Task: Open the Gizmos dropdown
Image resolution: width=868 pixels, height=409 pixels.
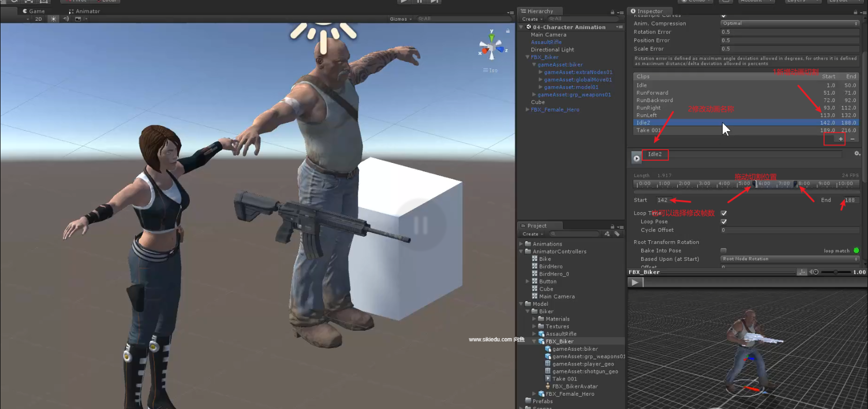Action: click(401, 19)
